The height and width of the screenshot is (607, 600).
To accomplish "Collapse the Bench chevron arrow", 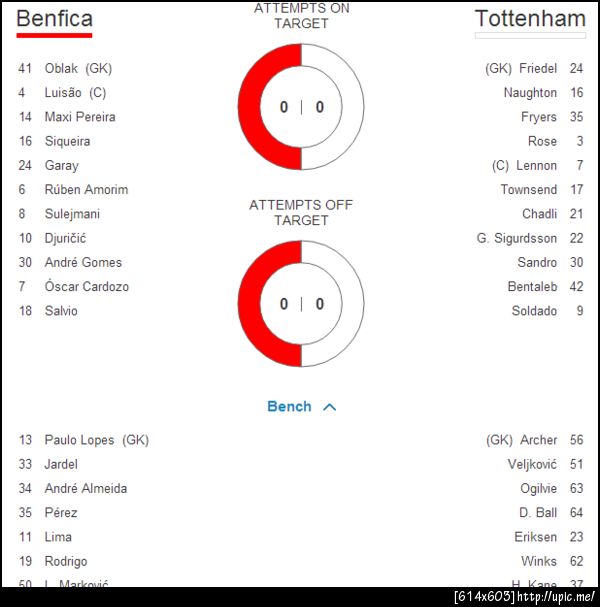I will coord(330,407).
